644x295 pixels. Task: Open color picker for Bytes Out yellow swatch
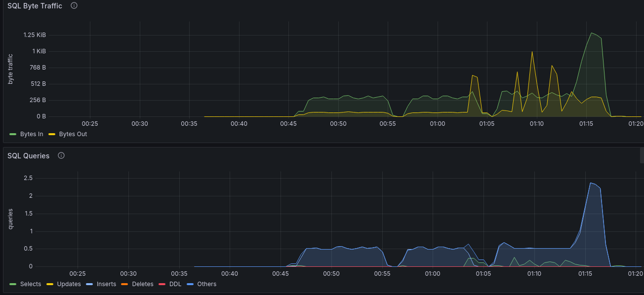point(51,134)
